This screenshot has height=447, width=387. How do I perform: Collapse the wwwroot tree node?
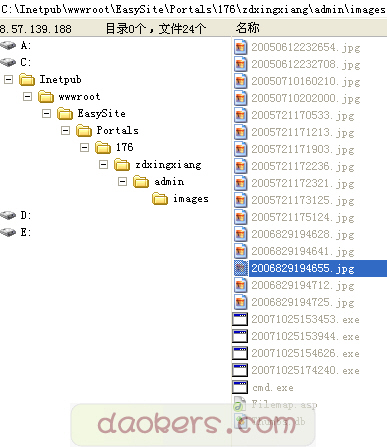(x=28, y=97)
